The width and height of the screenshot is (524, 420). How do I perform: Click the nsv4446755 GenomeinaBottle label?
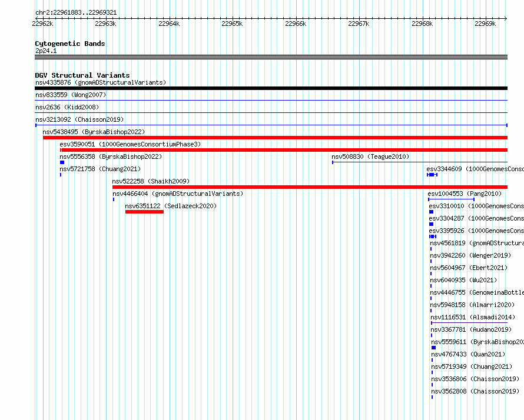coord(477,292)
